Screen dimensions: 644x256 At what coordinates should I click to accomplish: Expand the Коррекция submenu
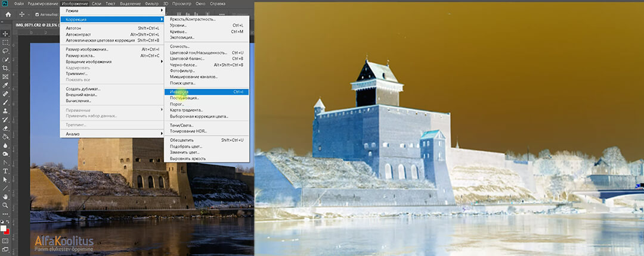pyautogui.click(x=113, y=19)
